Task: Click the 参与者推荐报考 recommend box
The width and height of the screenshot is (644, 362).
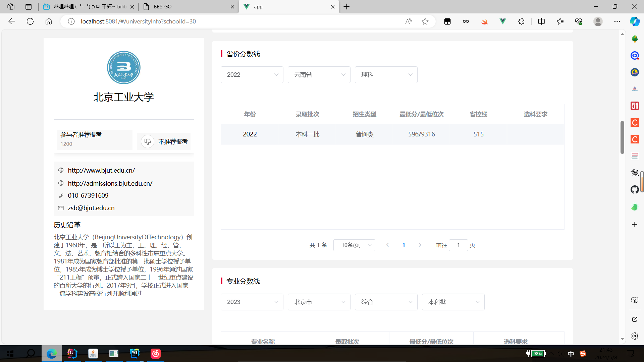Action: [x=95, y=139]
